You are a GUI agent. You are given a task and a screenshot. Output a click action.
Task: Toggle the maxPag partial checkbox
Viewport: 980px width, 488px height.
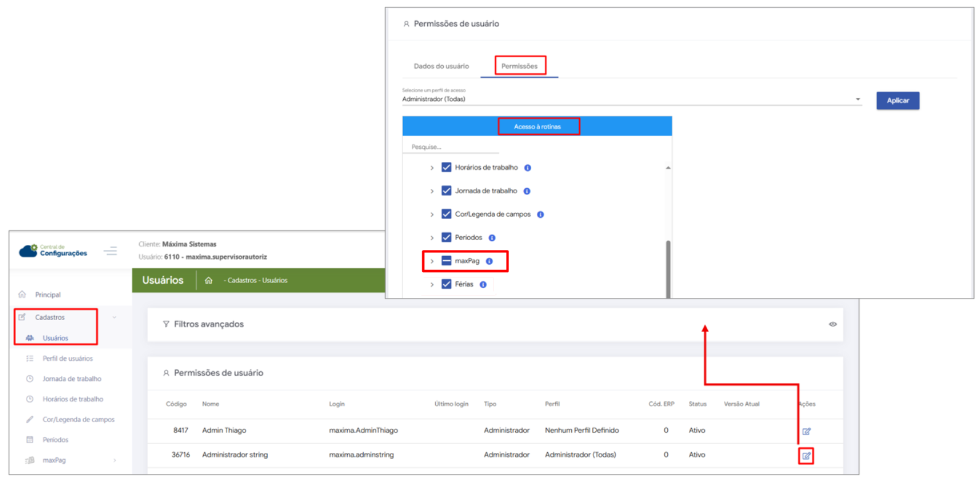[446, 261]
